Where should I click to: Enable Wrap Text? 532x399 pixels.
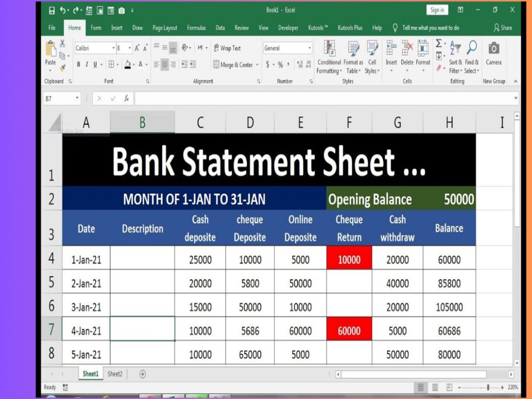coord(227,48)
